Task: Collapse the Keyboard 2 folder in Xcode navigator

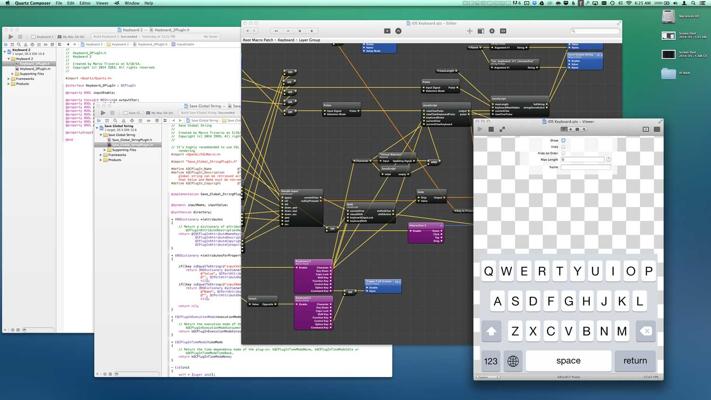Action: [x=9, y=59]
